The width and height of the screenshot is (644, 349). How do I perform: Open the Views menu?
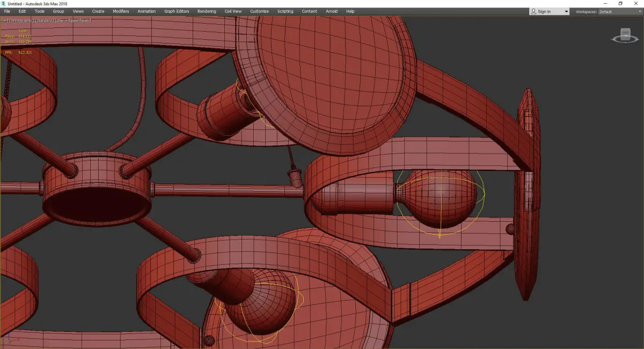(78, 11)
